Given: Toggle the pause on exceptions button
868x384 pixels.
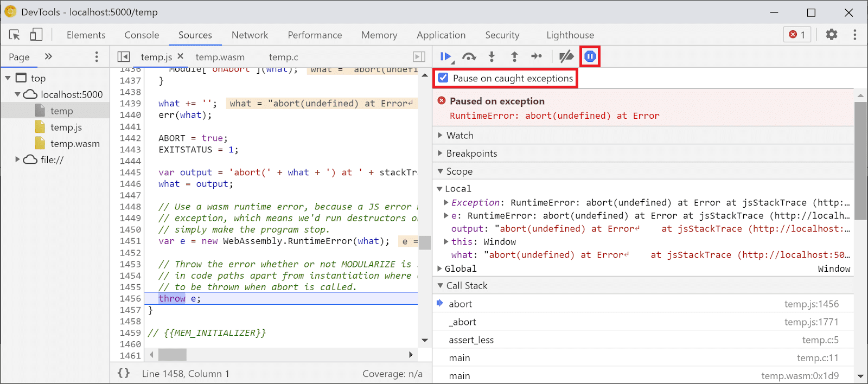Looking at the screenshot, I should [x=590, y=56].
